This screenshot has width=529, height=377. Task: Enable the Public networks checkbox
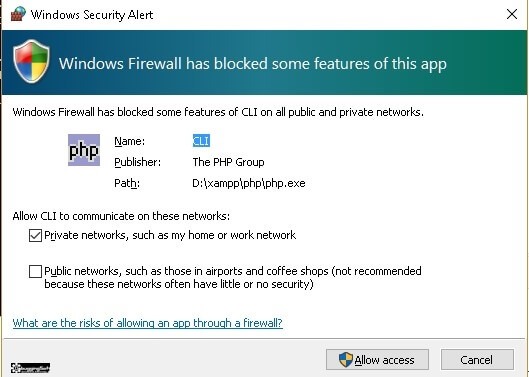pyautogui.click(x=35, y=271)
